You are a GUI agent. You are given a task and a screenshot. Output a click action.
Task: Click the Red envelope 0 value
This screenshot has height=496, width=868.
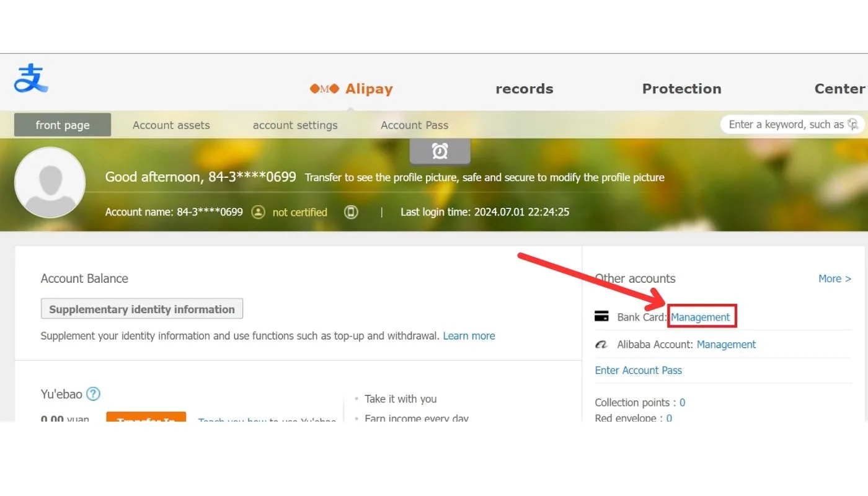tap(669, 418)
